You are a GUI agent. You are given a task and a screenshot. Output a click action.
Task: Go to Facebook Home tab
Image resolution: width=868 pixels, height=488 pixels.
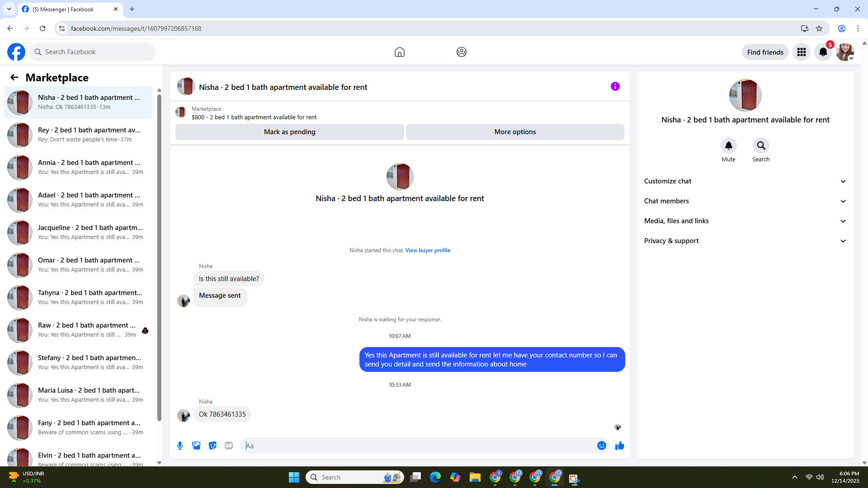point(399,52)
